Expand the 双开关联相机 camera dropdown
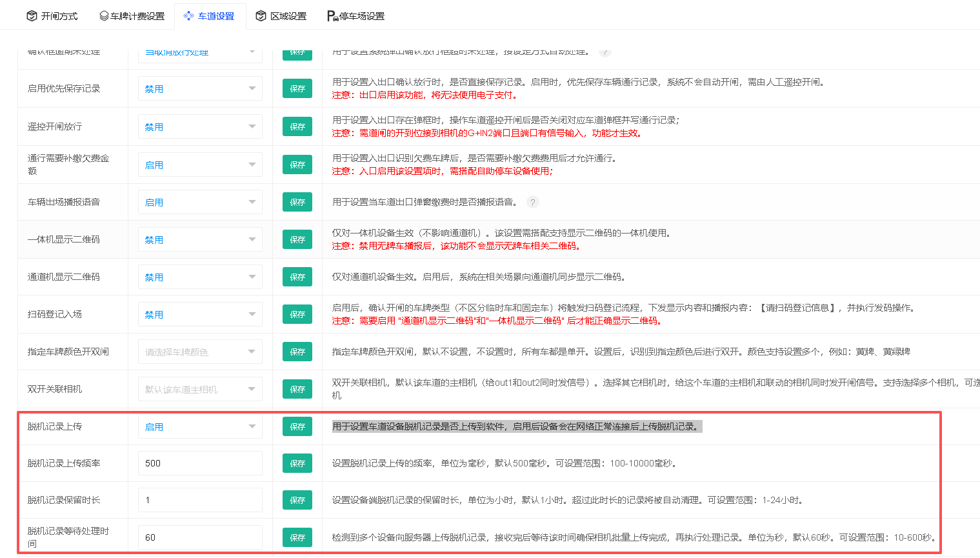 point(200,390)
